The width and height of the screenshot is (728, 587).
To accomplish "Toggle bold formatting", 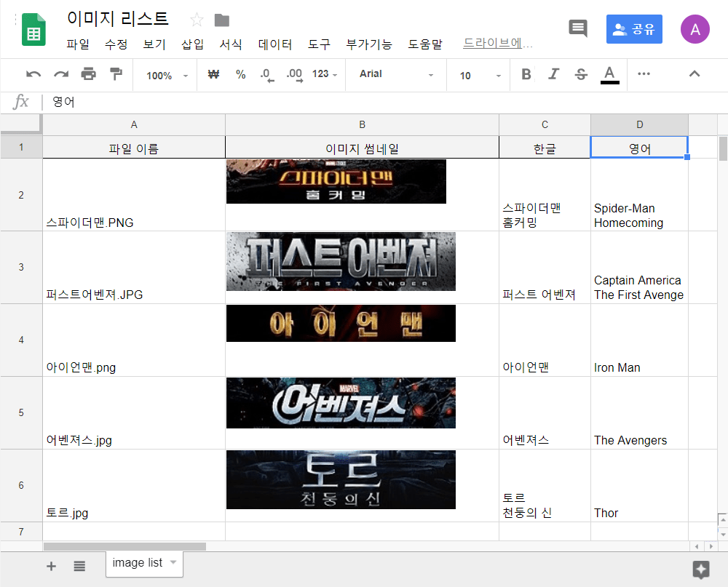I will tap(526, 74).
